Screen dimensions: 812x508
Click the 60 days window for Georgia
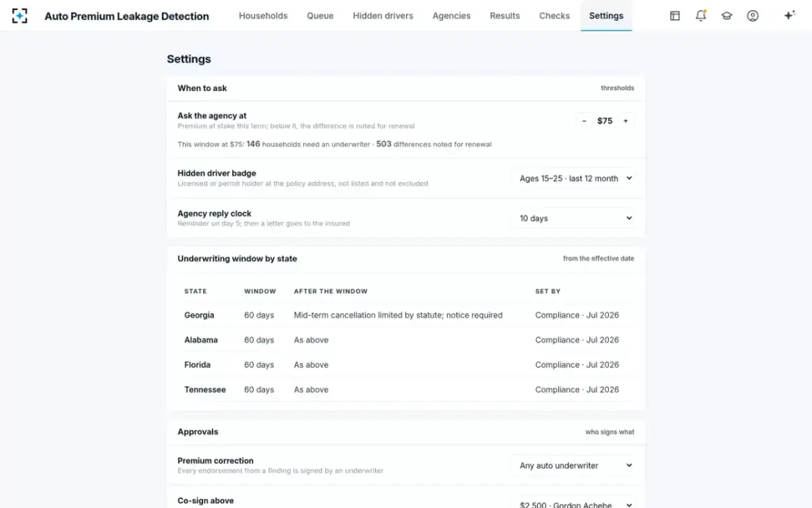(x=259, y=315)
